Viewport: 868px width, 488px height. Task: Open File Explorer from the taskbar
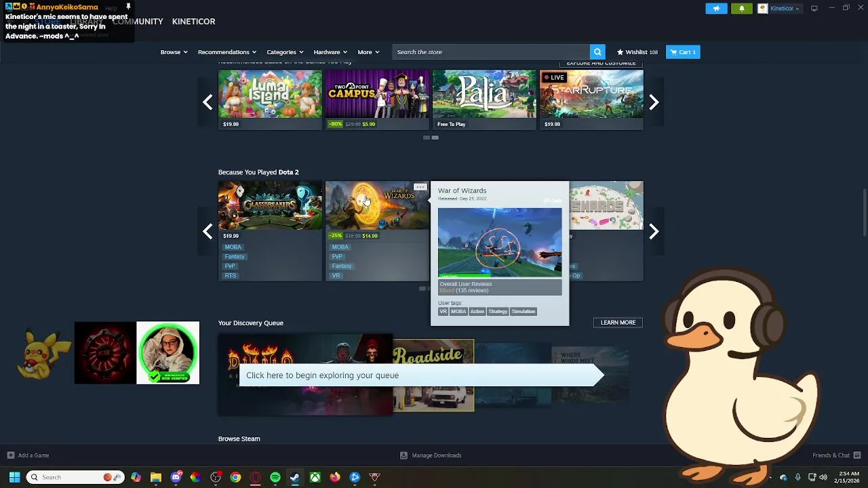coord(156,477)
